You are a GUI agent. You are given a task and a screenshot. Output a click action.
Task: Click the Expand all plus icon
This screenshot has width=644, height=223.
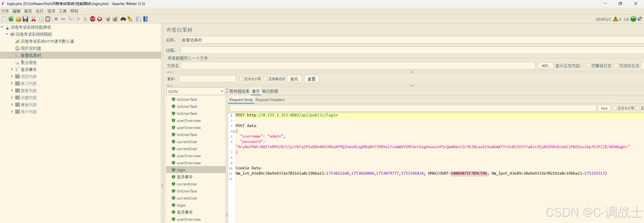(x=56, y=19)
